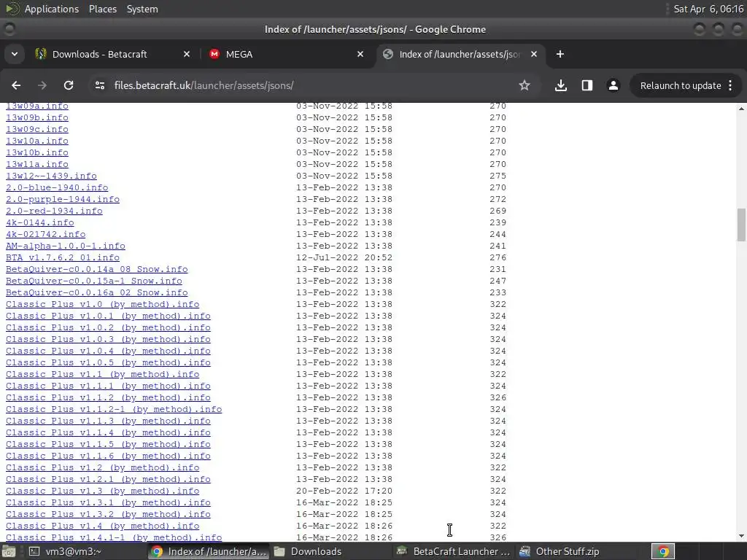The image size is (747, 560).
Task: Open the 13w09b.info link
Action: (x=37, y=117)
